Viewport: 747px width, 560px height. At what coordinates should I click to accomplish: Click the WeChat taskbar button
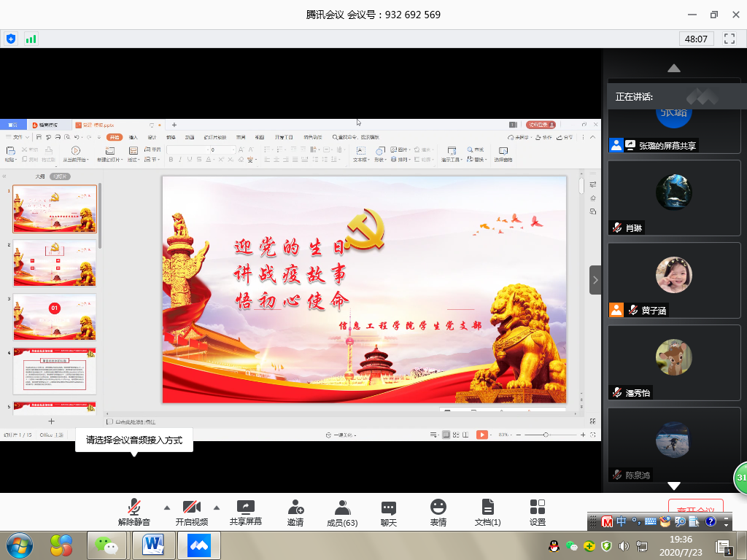(107, 545)
